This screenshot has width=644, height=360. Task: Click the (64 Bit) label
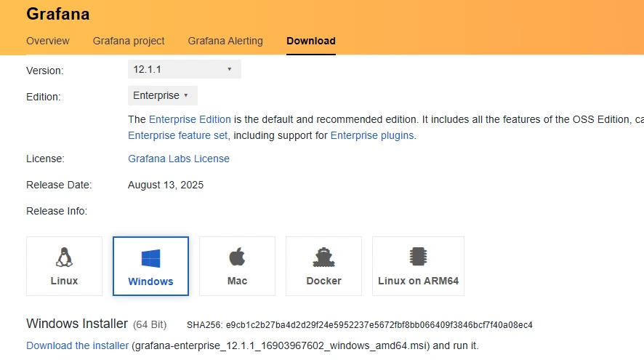(150, 324)
